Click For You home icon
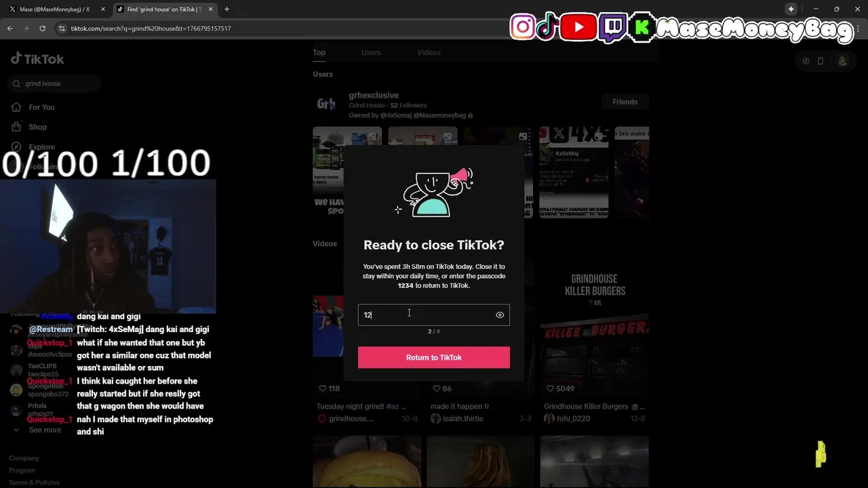868x488 pixels. click(16, 107)
